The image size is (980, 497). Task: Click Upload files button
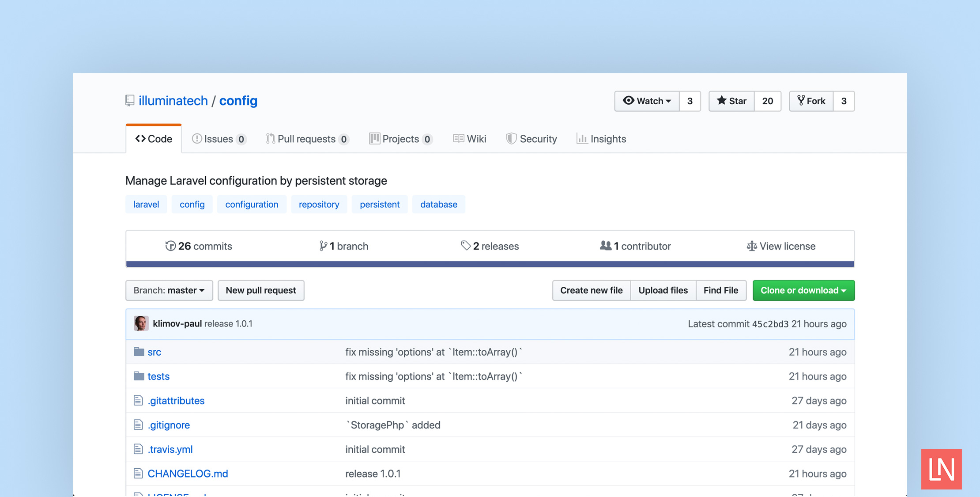click(x=663, y=290)
